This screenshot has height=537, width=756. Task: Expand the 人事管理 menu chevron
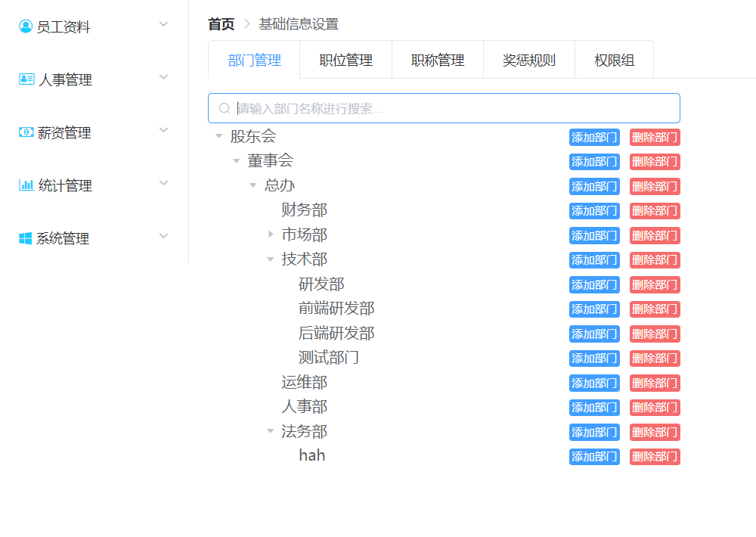coord(164,76)
